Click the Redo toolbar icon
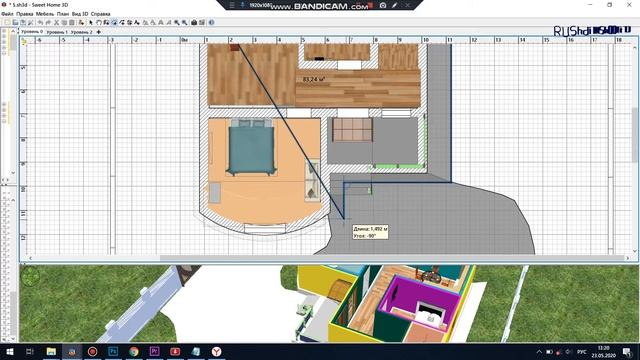This screenshot has width=640, height=360. pyautogui.click(x=49, y=22)
